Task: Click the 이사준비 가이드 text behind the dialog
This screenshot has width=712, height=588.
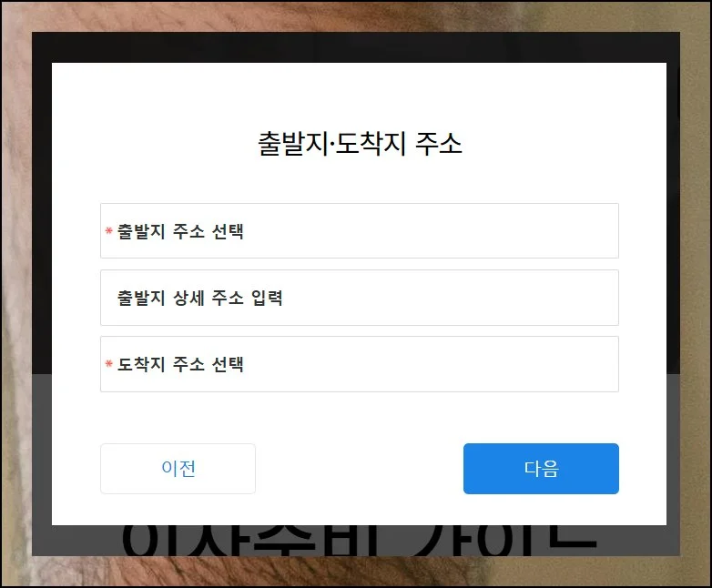Action: [x=359, y=541]
